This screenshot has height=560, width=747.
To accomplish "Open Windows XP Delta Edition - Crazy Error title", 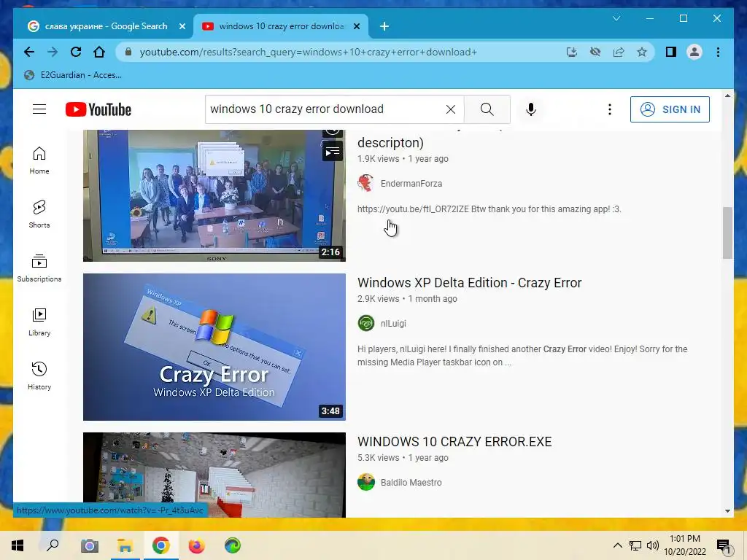I will click(469, 283).
